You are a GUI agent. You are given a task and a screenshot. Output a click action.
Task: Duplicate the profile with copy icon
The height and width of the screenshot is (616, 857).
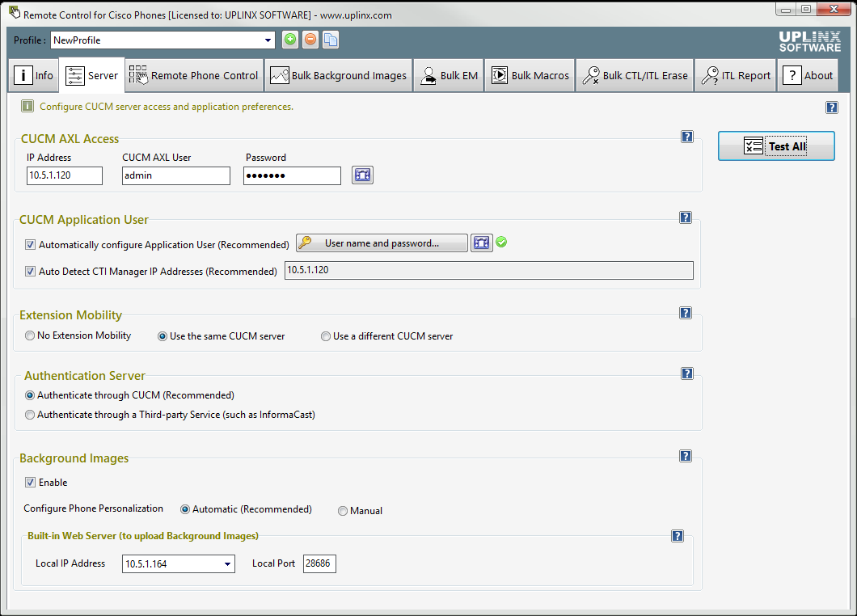[x=331, y=40]
